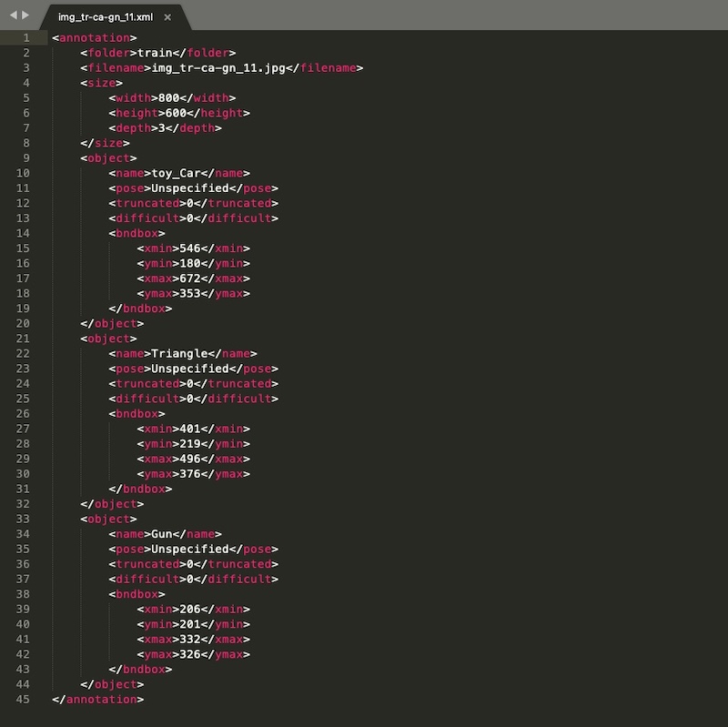
Task: Click the xmin value 206
Action: 190,609
